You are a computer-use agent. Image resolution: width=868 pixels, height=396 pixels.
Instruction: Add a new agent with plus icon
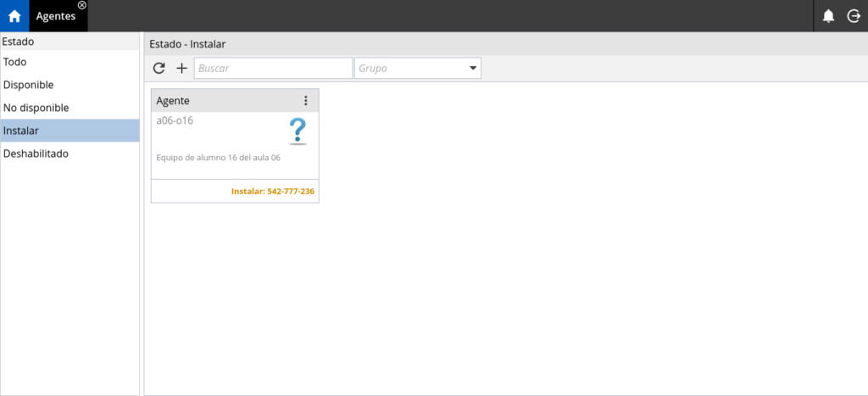(x=181, y=68)
